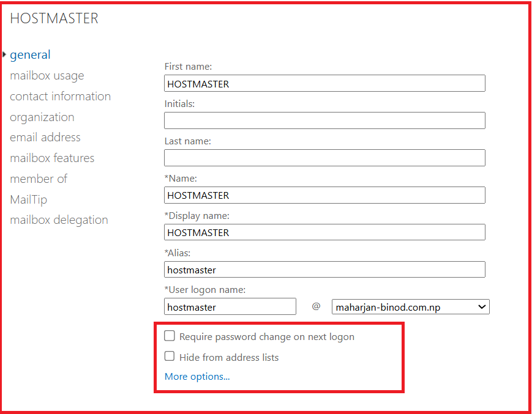
Task: Open mailbox features section
Action: [x=52, y=158]
